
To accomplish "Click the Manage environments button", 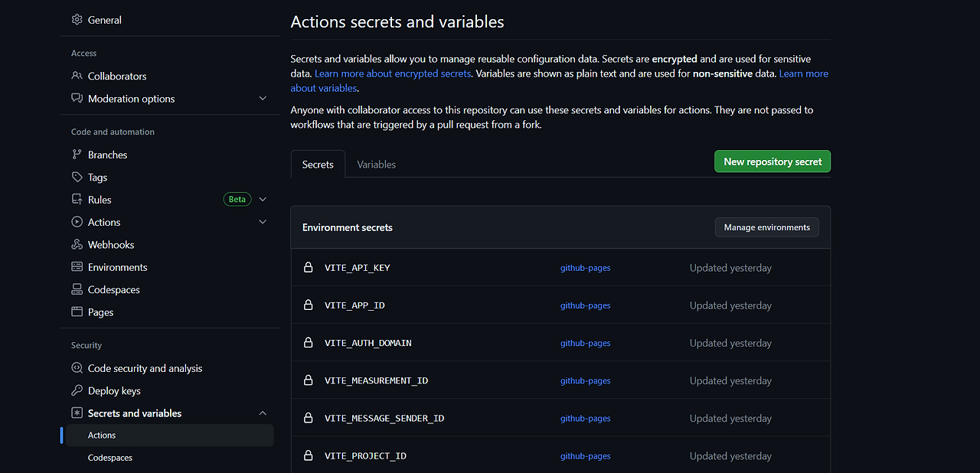I will tap(766, 227).
